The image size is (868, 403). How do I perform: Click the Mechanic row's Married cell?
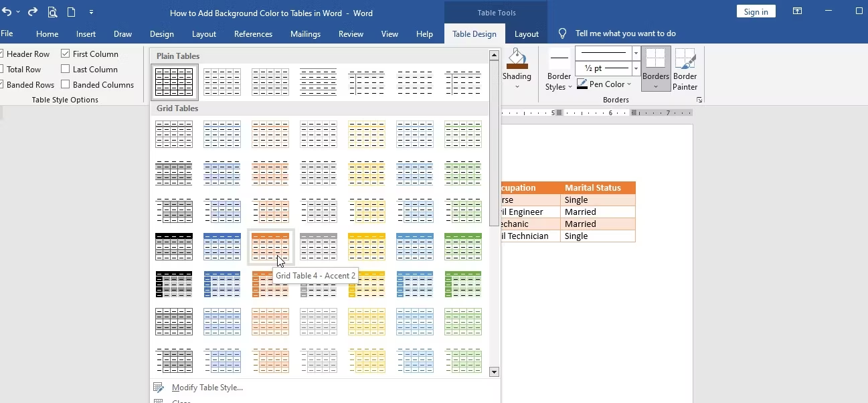(x=598, y=224)
